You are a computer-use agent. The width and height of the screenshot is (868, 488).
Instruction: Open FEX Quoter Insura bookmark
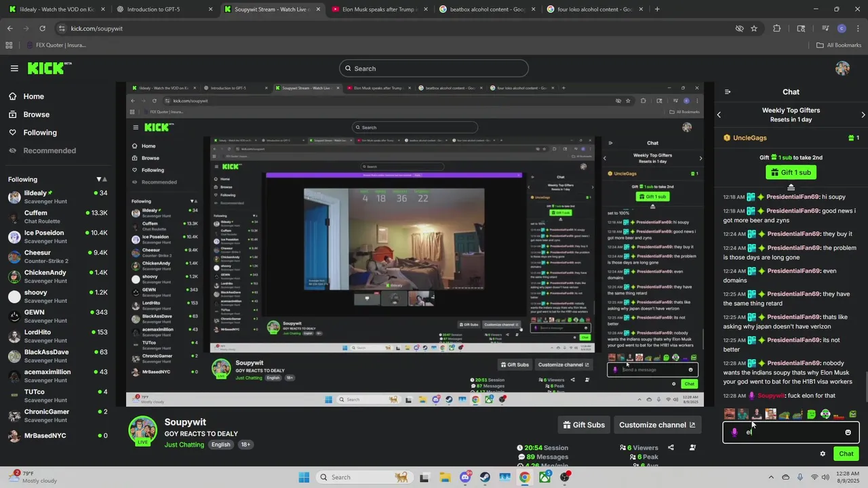tap(56, 45)
